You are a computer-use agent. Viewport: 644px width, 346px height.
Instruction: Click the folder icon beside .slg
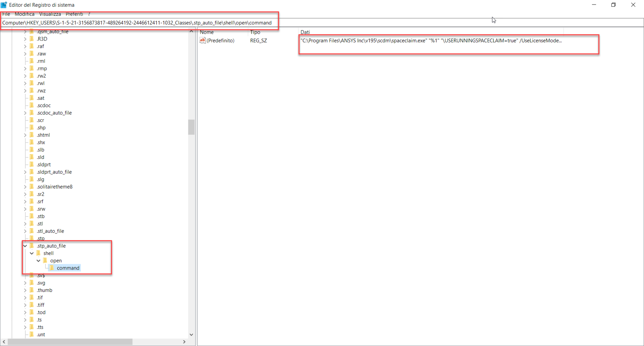click(x=32, y=180)
